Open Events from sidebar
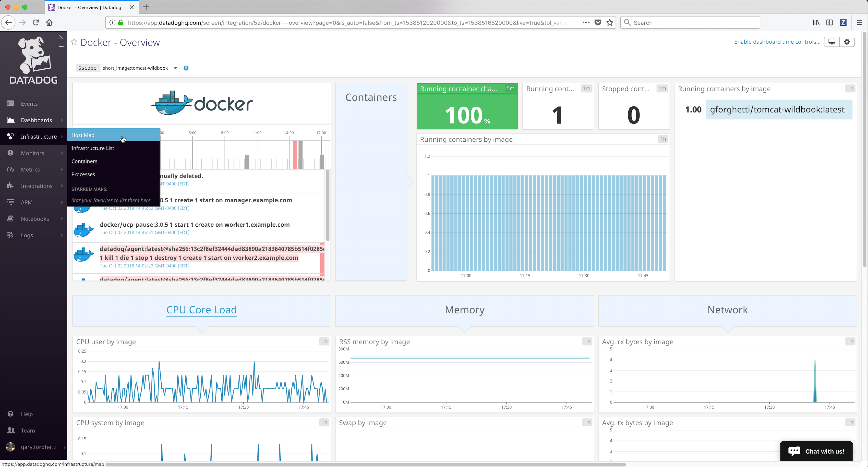 click(29, 103)
